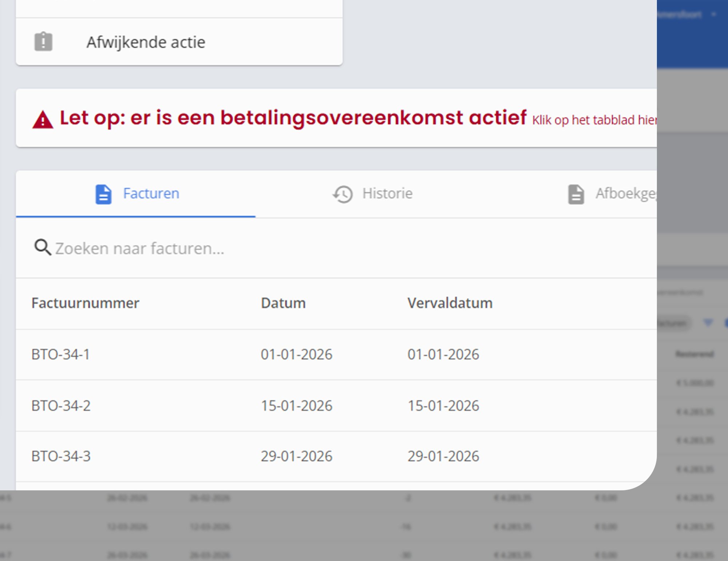Select invoice row BTO-34-1

pyautogui.click(x=60, y=354)
